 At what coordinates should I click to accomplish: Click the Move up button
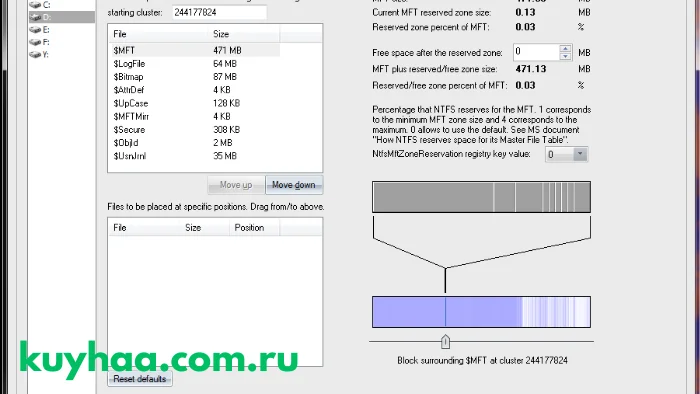coord(236,185)
